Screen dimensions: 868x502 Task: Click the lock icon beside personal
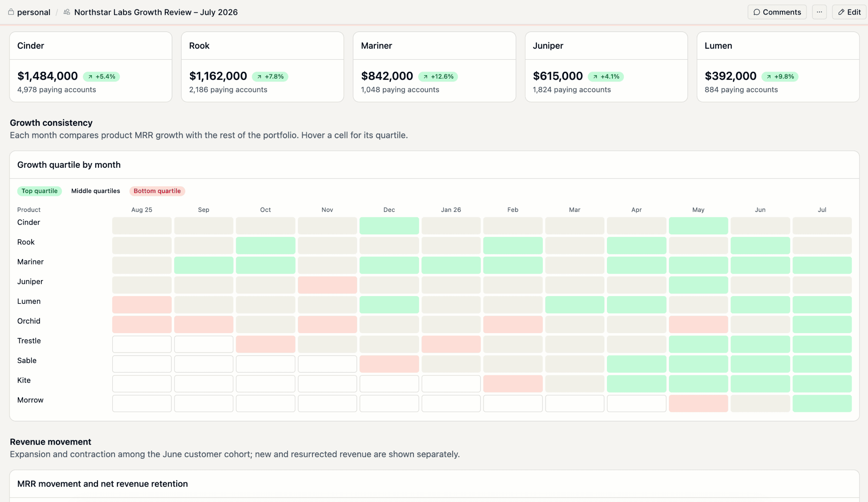coord(11,12)
